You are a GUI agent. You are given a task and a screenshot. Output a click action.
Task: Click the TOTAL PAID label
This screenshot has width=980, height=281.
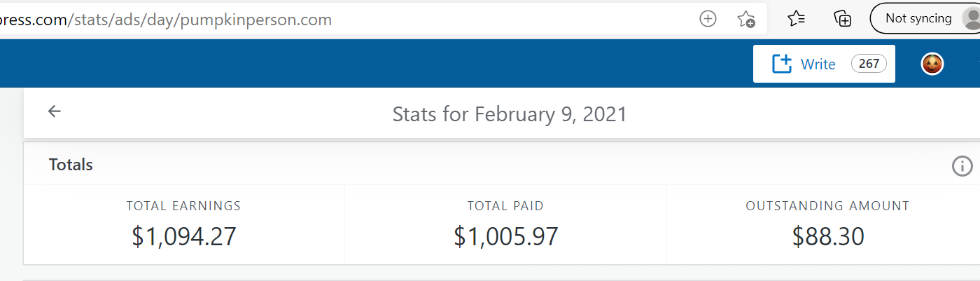click(505, 206)
